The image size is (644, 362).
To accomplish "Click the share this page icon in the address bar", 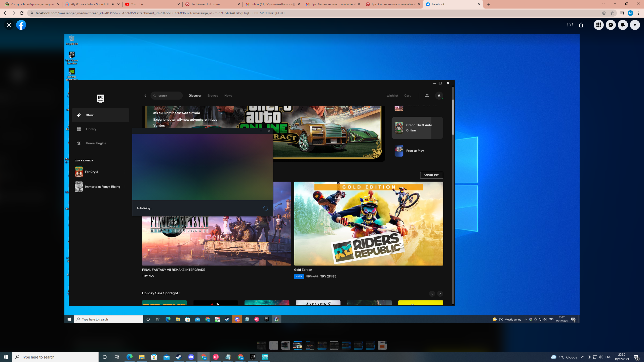I will tap(604, 13).
